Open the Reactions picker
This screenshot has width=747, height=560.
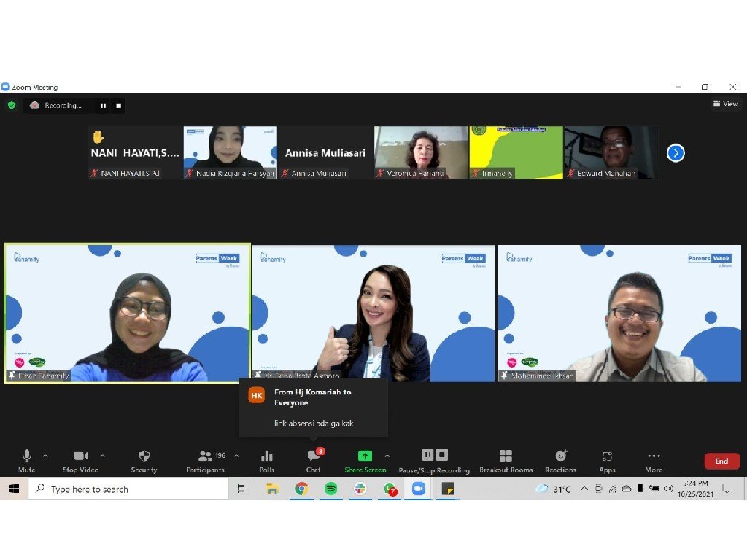560,460
